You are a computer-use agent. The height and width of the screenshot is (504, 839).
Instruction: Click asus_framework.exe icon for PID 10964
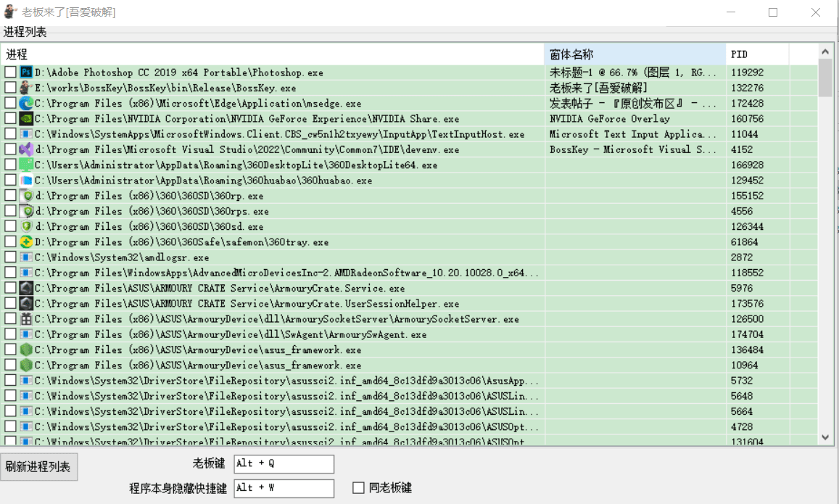[26, 365]
